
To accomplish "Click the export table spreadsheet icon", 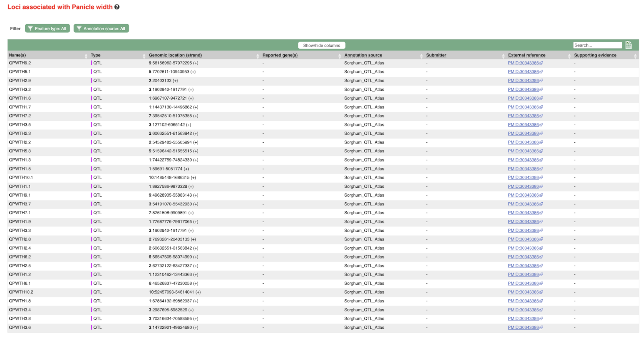I will pyautogui.click(x=628, y=45).
